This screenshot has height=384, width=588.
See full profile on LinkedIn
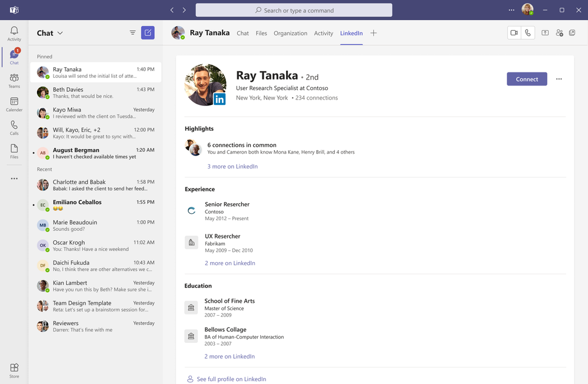click(x=227, y=379)
